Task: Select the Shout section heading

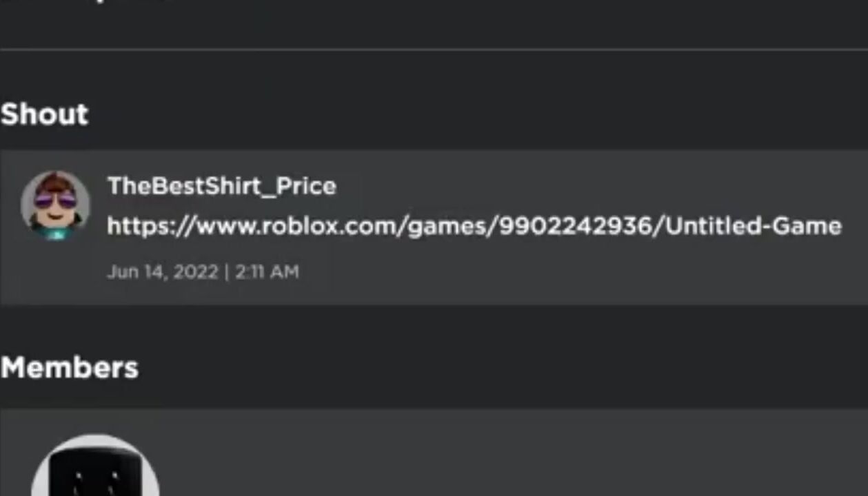Action: [45, 114]
